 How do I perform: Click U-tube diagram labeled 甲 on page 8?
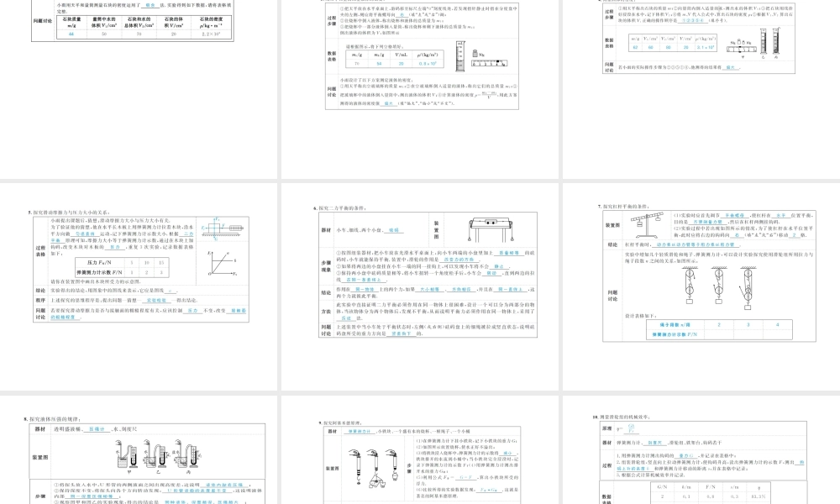[x=127, y=456]
